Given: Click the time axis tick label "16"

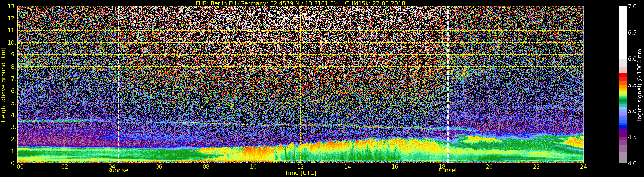Looking at the screenshot, I should (x=395, y=167).
